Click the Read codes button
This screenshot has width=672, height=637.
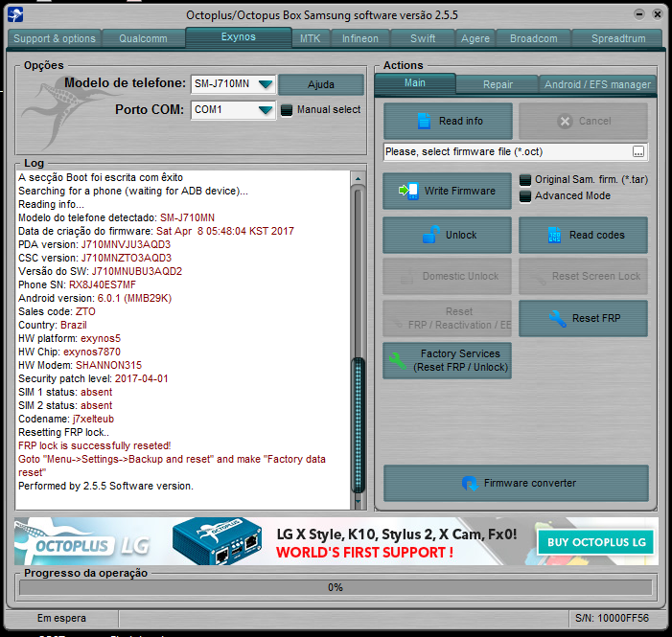point(583,235)
